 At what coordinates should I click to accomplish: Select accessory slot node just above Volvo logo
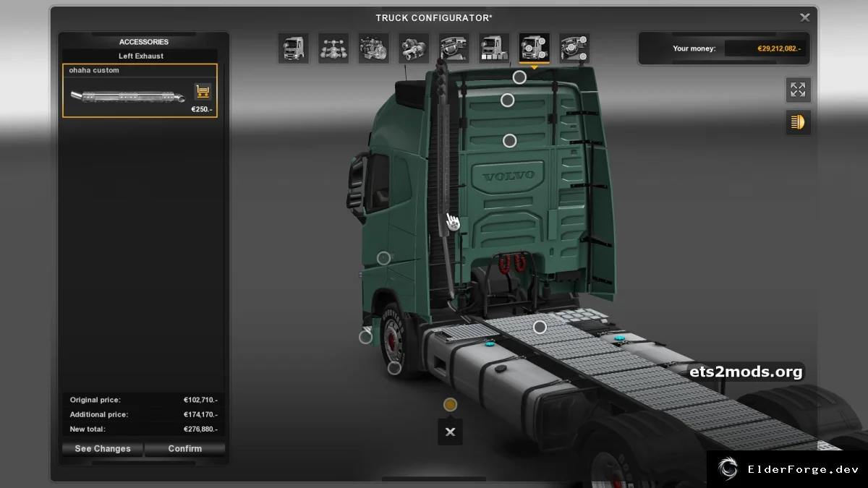(x=510, y=141)
